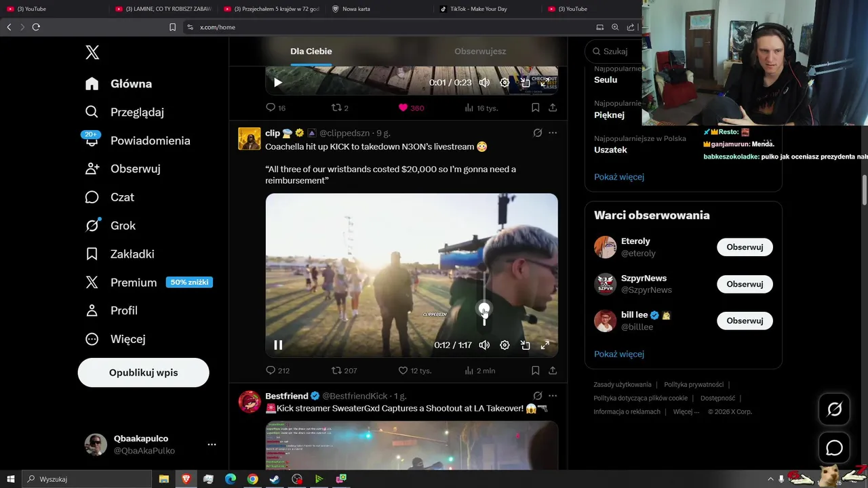
Task: Open settings gear on the 0:23 video
Action: click(505, 83)
